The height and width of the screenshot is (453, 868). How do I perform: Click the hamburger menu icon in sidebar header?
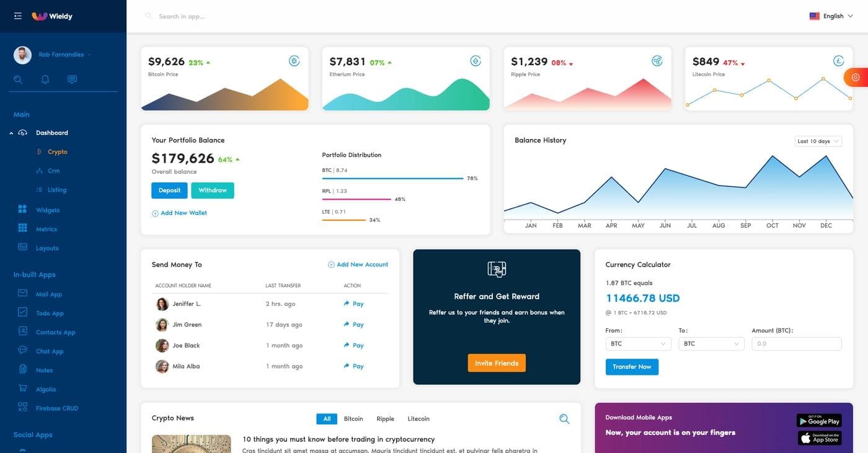[x=17, y=16]
